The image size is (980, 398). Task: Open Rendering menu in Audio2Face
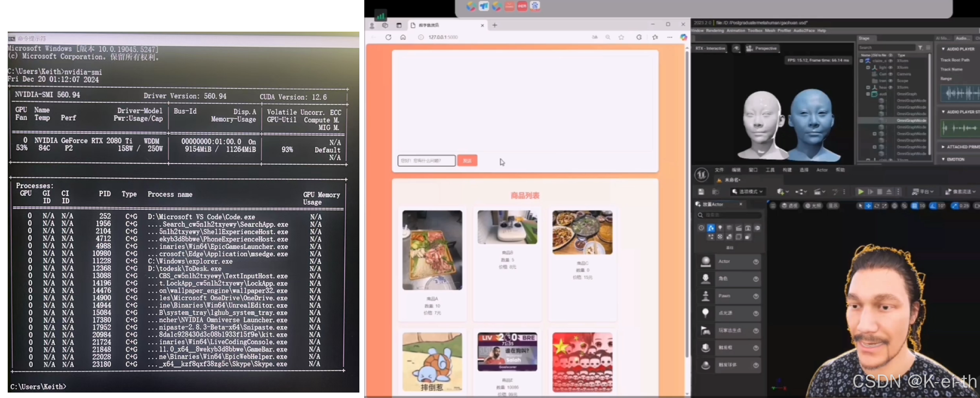click(x=715, y=31)
